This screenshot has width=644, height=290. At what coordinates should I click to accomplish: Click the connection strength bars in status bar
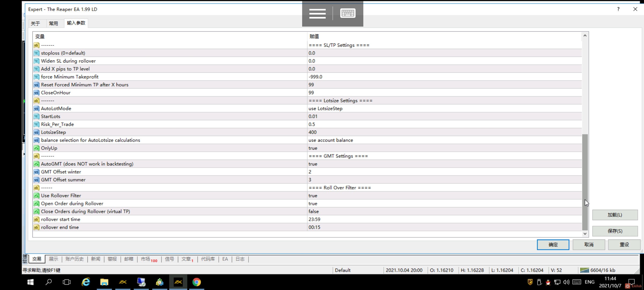584,270
